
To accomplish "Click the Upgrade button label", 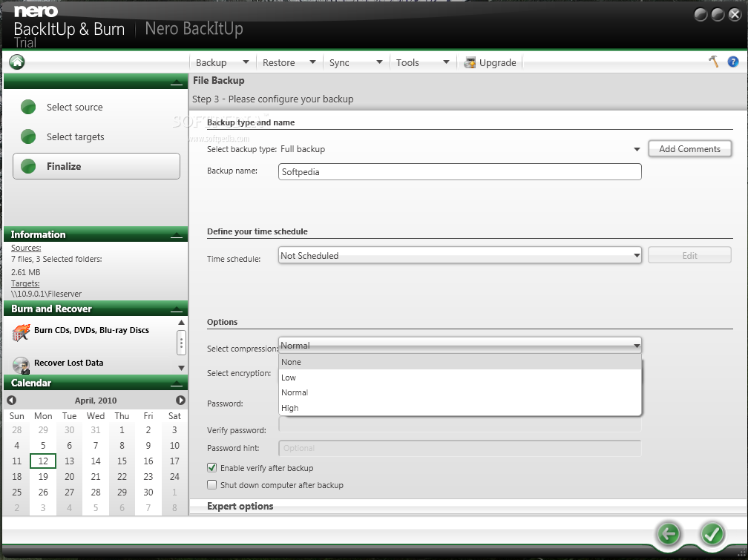I will coord(497,62).
